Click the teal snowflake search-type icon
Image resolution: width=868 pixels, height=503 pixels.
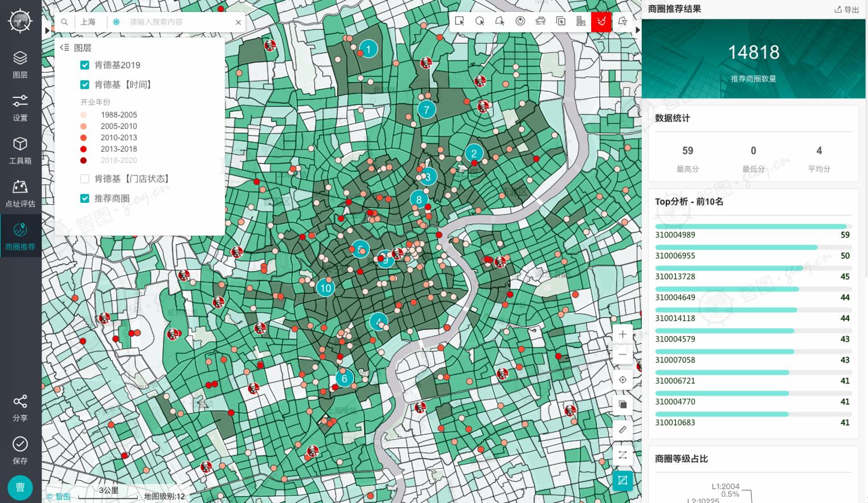[x=116, y=22]
